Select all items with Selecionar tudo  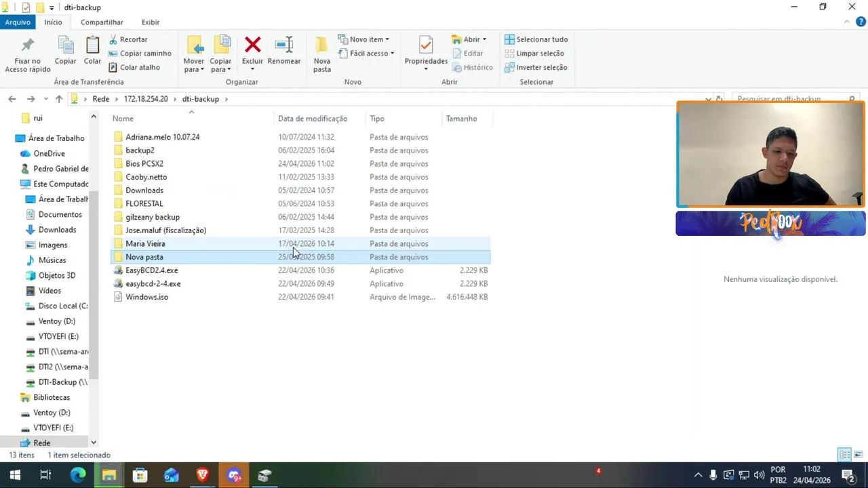tap(536, 39)
